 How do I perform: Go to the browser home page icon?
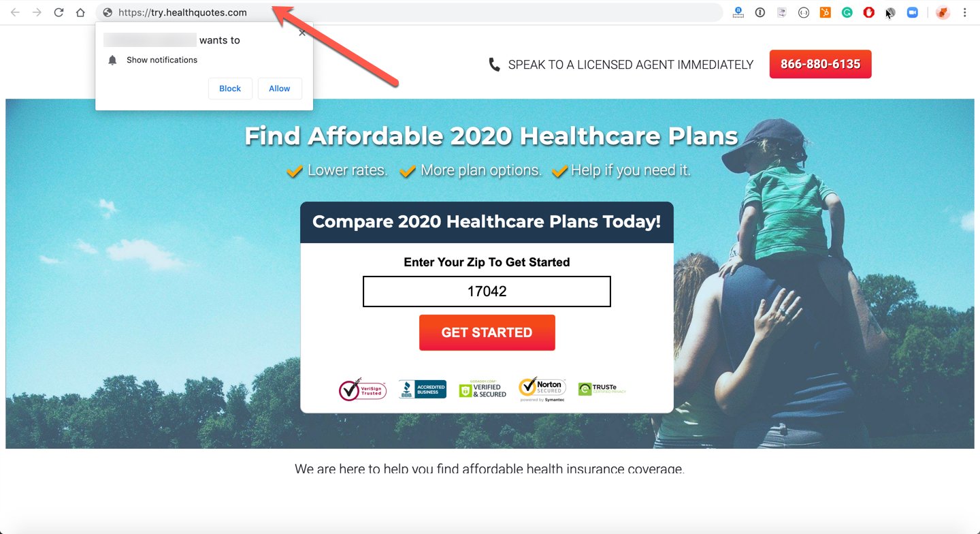(80, 12)
